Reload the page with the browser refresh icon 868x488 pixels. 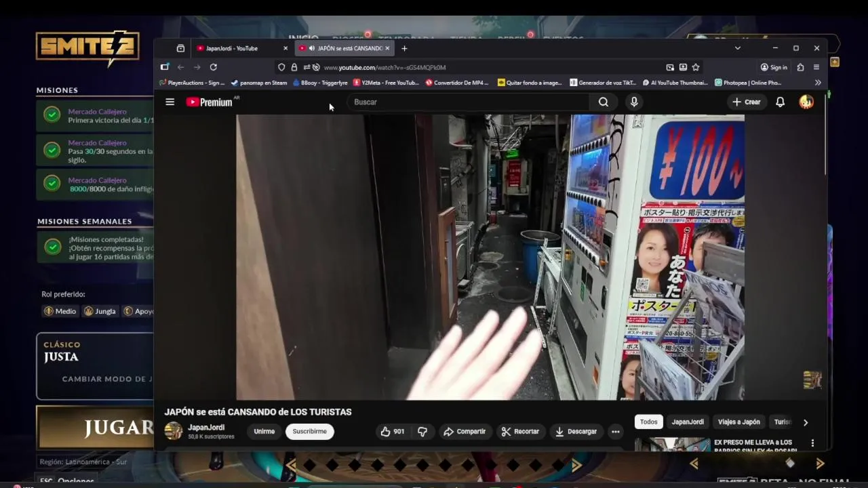click(x=213, y=67)
